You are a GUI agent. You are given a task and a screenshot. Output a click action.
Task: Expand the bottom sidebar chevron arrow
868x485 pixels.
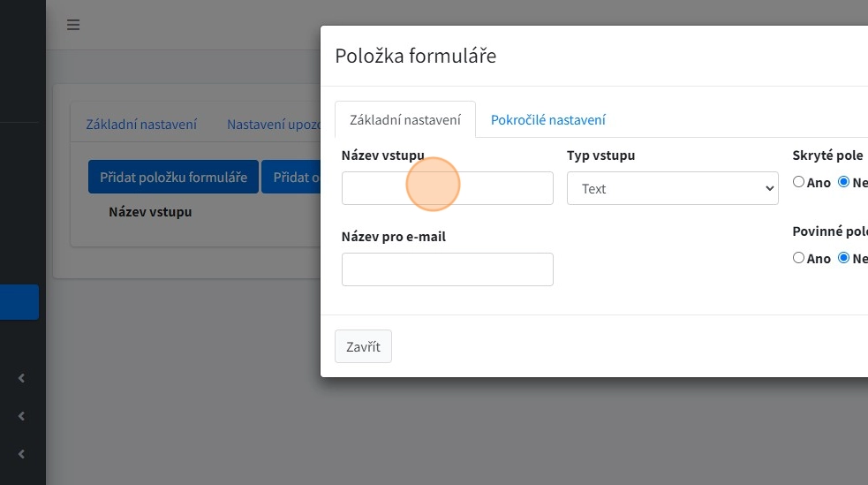21,454
